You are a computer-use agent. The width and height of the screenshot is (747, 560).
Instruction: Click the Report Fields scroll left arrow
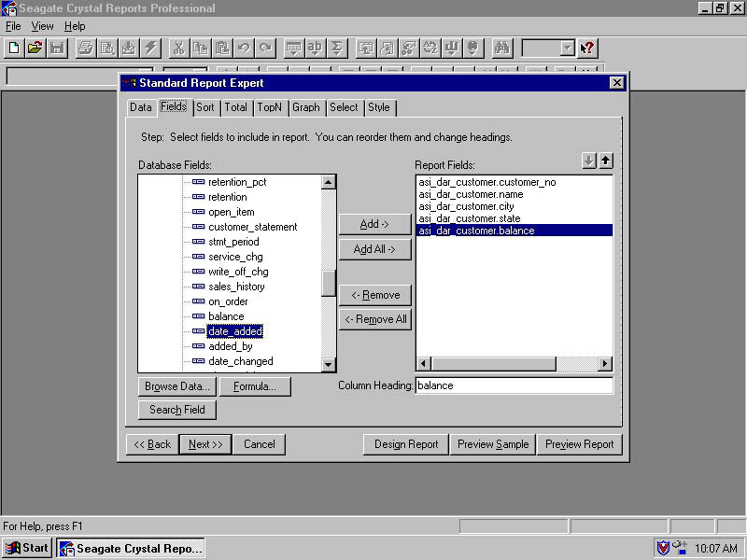tap(423, 364)
